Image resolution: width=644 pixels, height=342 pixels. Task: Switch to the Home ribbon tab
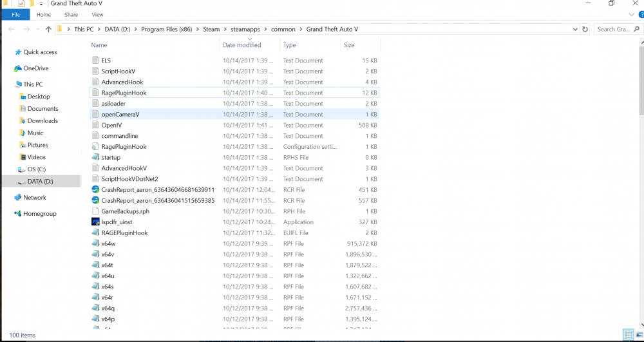(44, 15)
